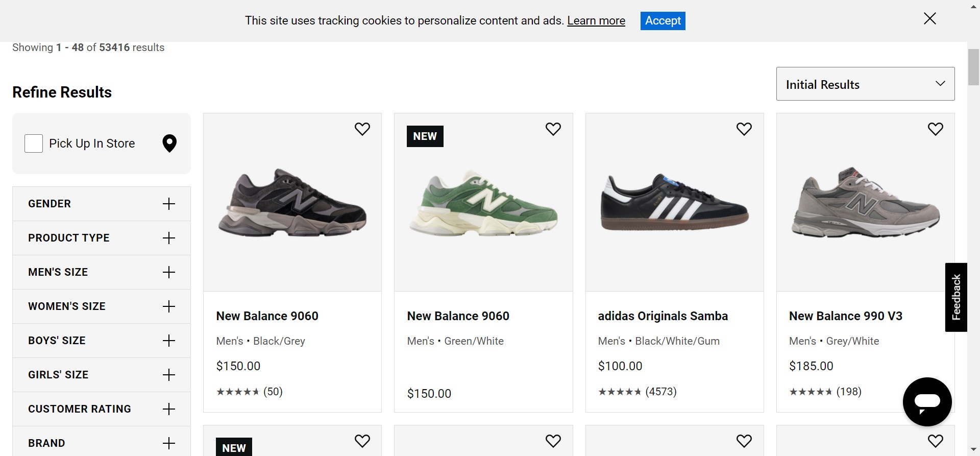The height and width of the screenshot is (456, 980).
Task: Open the Customer Rating filter section
Action: (x=168, y=409)
